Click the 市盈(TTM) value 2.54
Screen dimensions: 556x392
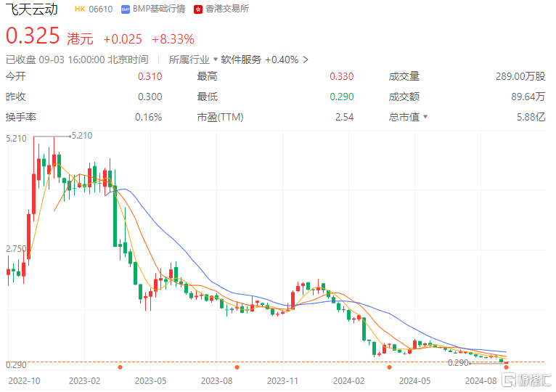tap(344, 117)
